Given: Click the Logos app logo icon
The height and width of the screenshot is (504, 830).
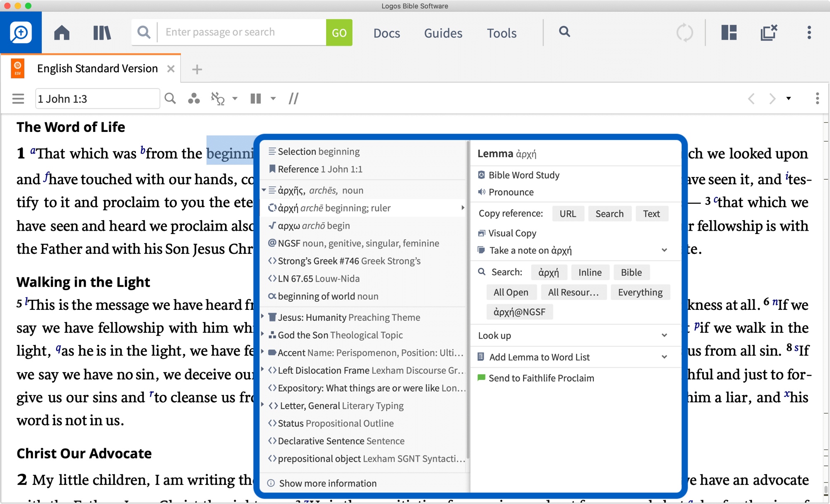Looking at the screenshot, I should (x=21, y=32).
